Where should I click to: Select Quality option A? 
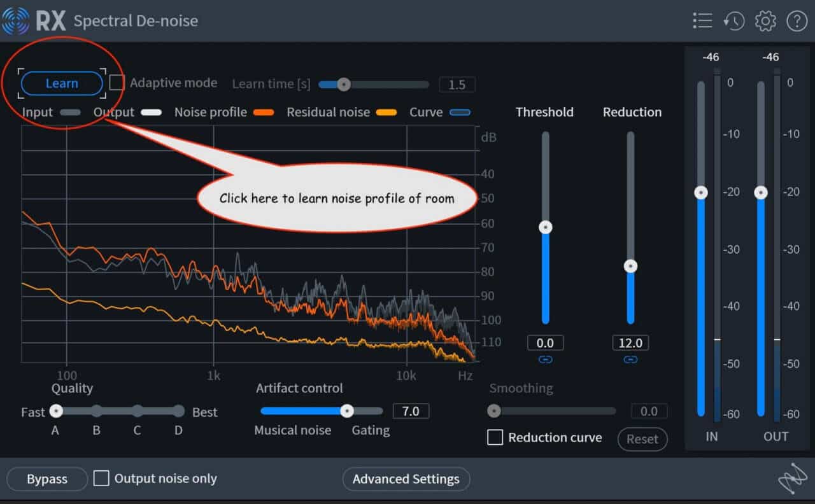56,411
